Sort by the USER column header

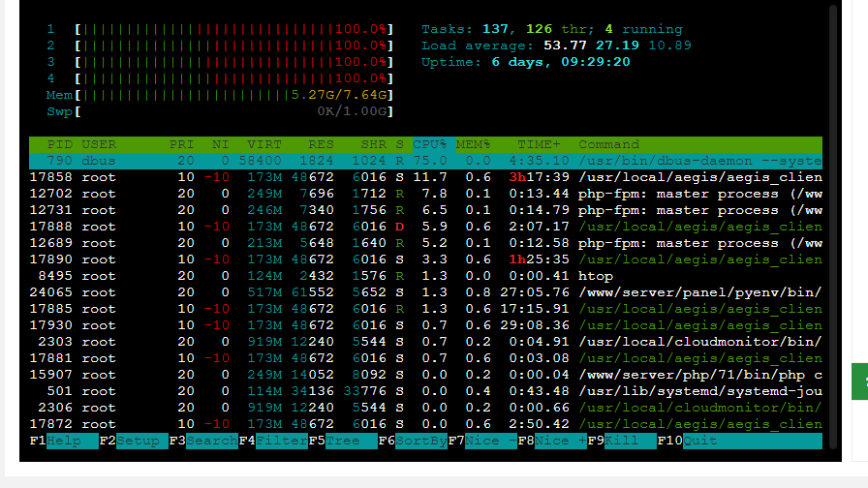[99, 144]
